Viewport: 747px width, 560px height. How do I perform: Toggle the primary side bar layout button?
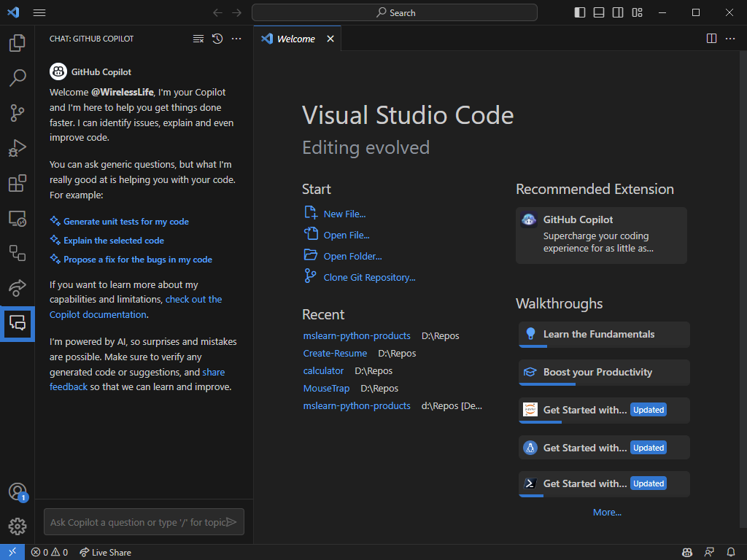580,12
